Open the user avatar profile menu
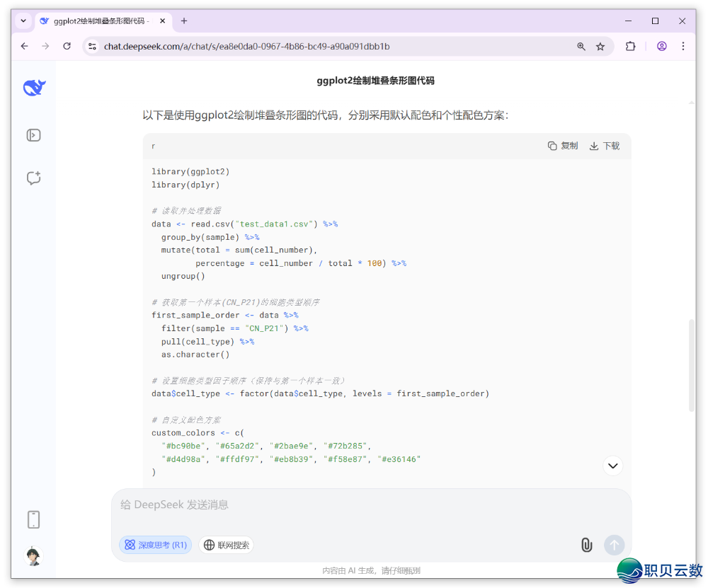Screen dimensions: 708x588 34,556
